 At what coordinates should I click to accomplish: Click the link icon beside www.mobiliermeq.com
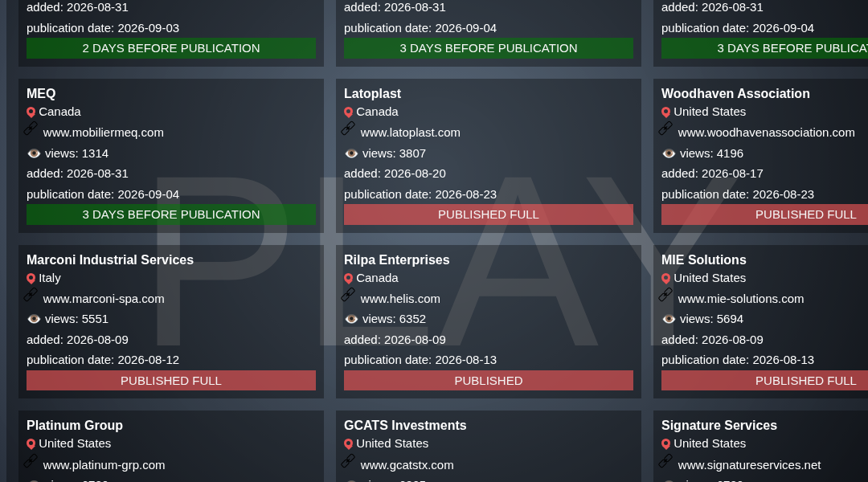(31, 129)
